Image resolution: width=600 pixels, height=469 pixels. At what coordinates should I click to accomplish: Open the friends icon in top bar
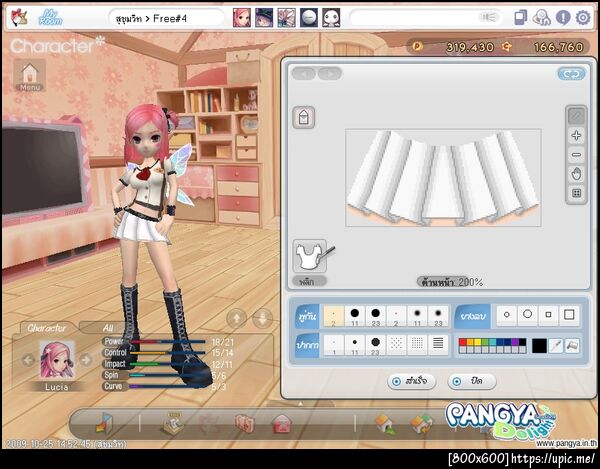[541, 18]
